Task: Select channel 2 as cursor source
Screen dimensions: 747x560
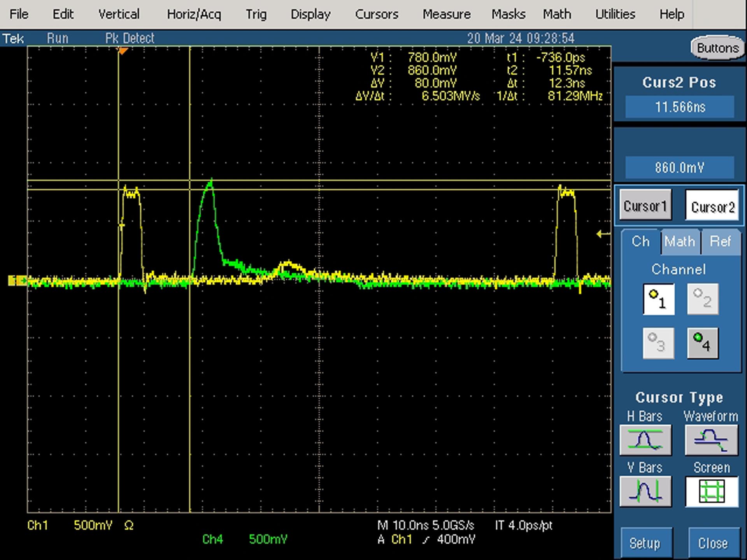Action: [x=703, y=299]
